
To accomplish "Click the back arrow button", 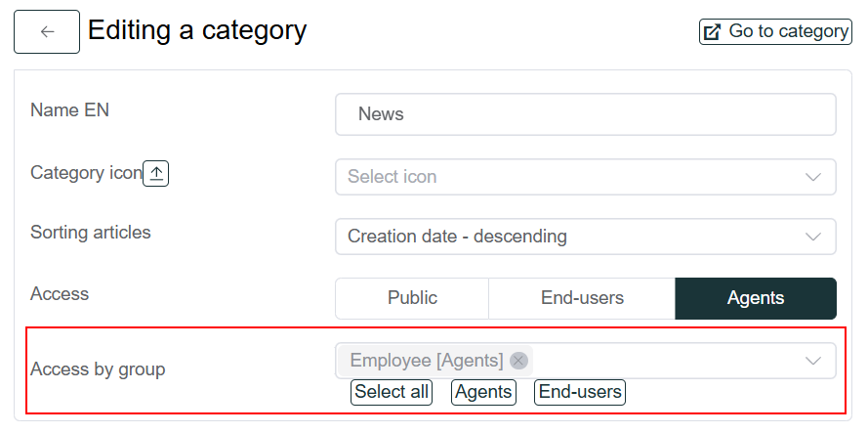I will [47, 31].
